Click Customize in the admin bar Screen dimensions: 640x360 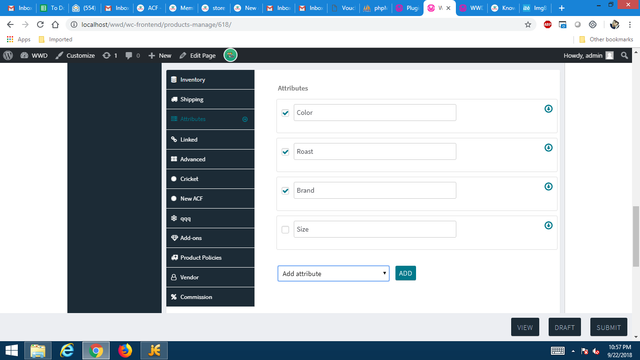coord(76,56)
